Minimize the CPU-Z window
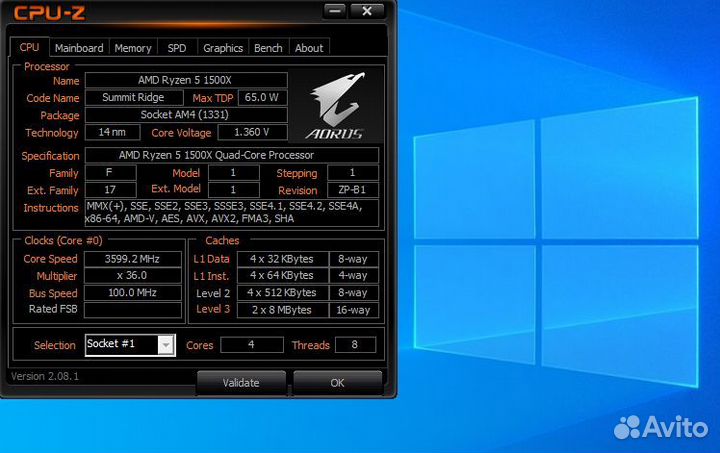Screen dimensions: 720x453 point(335,11)
